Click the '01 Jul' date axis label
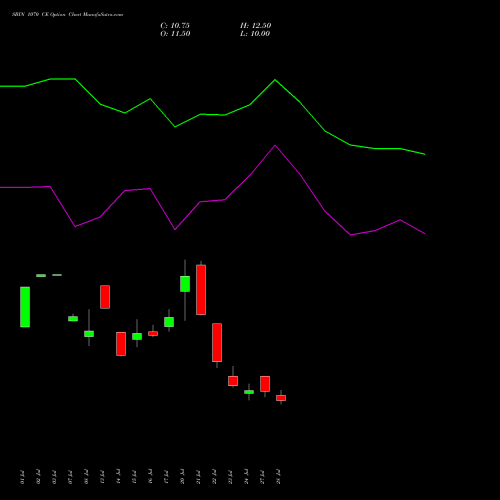Viewport: 500px width, 500px height. click(x=22, y=477)
